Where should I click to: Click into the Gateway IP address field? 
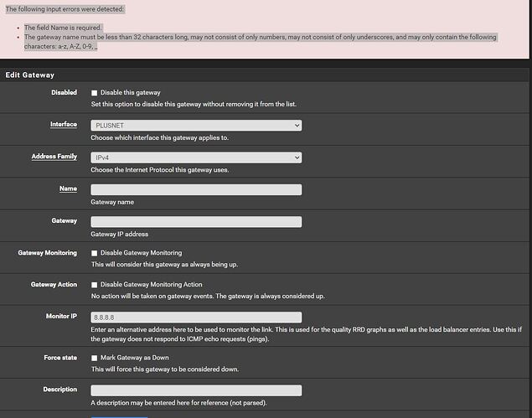tap(196, 222)
